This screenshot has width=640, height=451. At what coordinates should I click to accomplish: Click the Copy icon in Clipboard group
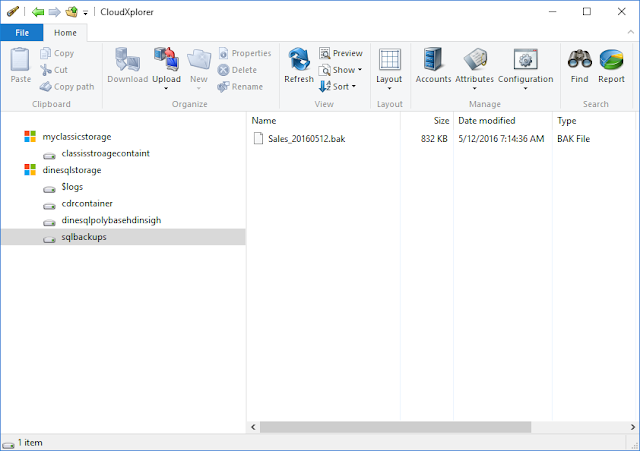46,53
